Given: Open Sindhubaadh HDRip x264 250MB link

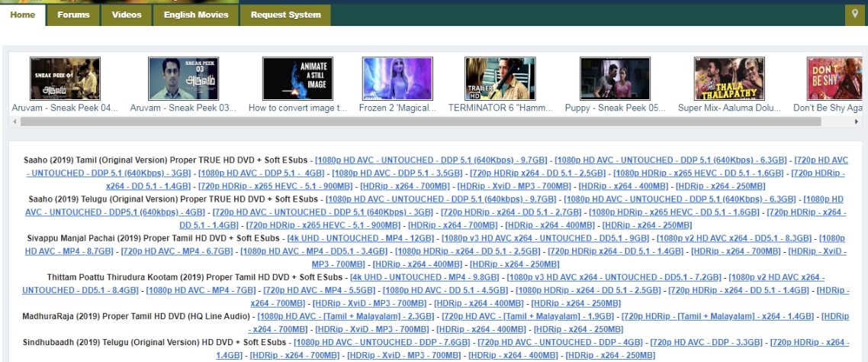Looking at the screenshot, I should (610, 356).
